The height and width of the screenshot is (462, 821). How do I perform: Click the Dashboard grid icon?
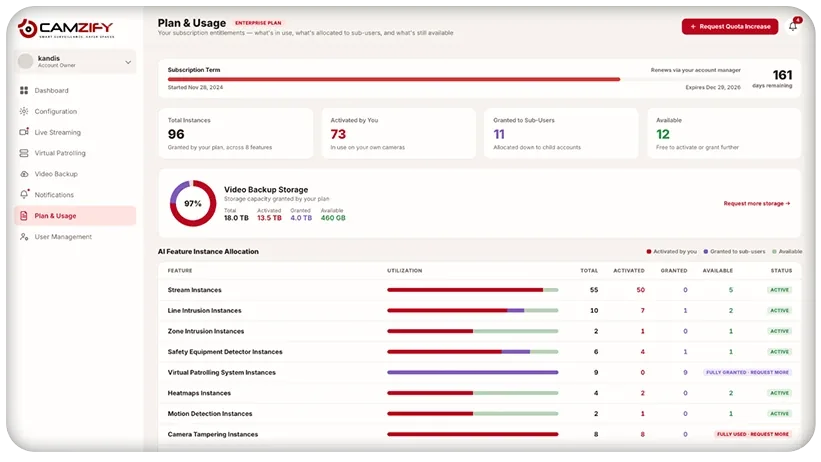click(24, 91)
